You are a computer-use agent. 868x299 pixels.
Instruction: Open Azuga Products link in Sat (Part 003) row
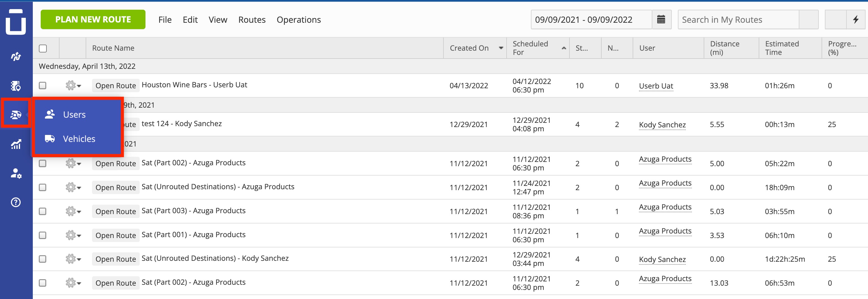tap(665, 207)
